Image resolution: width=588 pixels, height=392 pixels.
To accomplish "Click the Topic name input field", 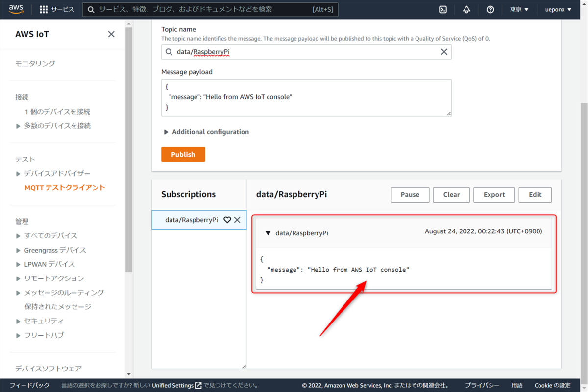I will (306, 52).
